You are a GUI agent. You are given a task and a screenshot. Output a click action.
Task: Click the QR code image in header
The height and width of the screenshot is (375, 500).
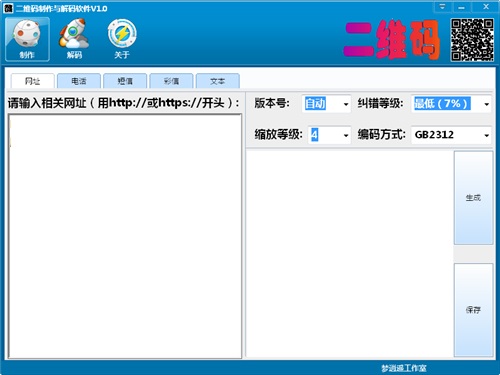[x=472, y=40]
